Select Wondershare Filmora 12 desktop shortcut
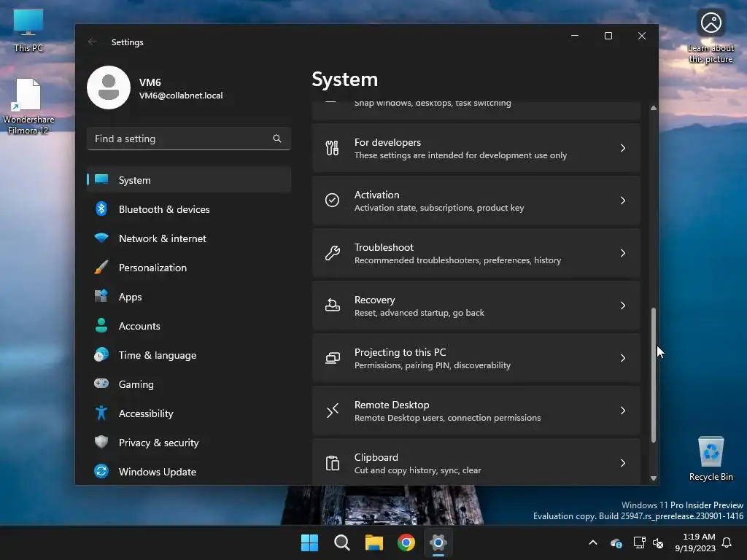Screen dimensions: 747x560 (x=28, y=106)
